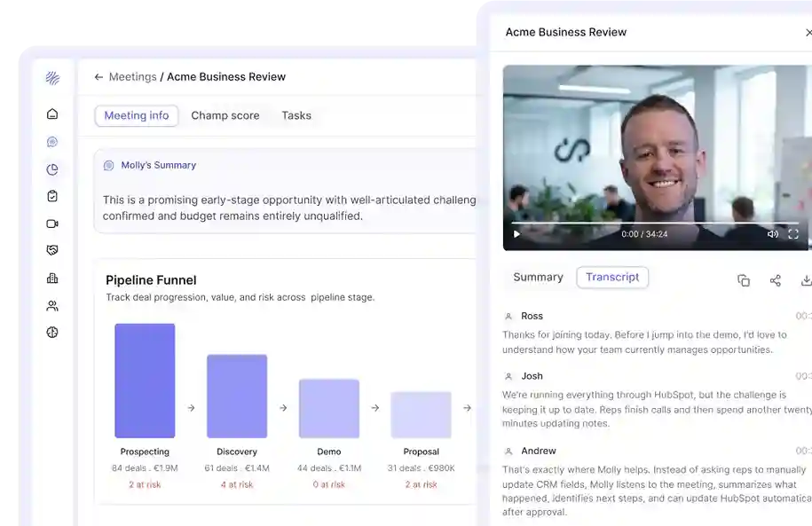Switch to the Tasks tab
The image size is (812, 526).
(x=296, y=115)
